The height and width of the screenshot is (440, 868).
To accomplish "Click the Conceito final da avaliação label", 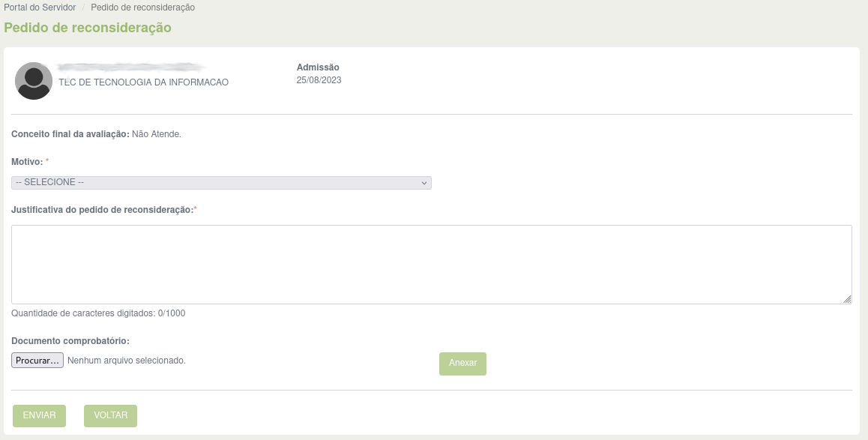I will pyautogui.click(x=70, y=134).
